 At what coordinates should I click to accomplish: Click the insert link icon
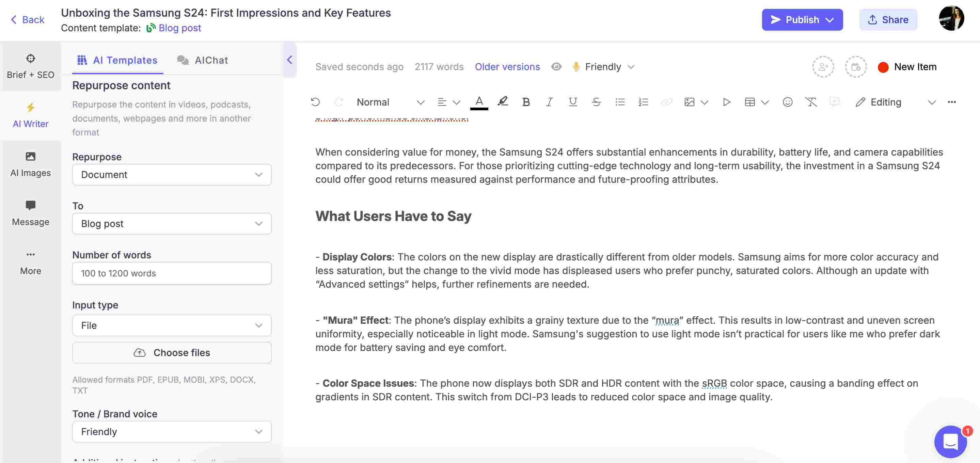(666, 102)
